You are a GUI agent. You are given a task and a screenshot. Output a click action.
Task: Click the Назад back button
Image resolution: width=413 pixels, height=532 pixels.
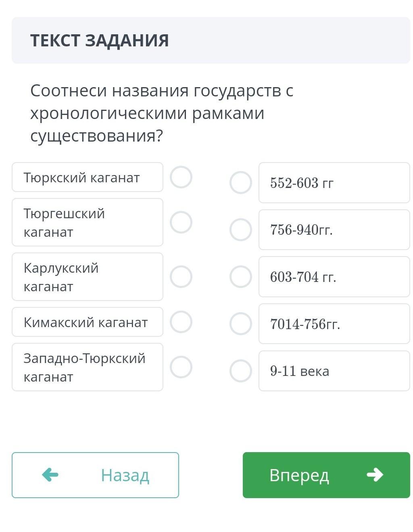point(95,475)
